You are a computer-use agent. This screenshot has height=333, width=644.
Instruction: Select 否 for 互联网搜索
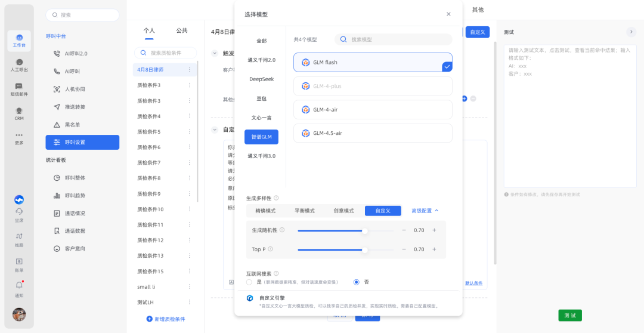[356, 282]
